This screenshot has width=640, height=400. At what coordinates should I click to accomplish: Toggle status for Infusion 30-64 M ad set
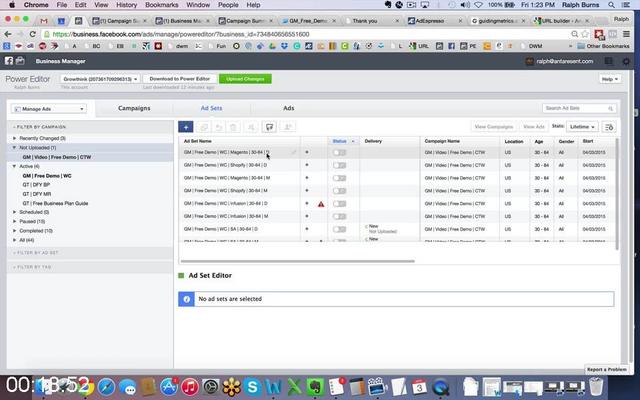pyautogui.click(x=339, y=216)
